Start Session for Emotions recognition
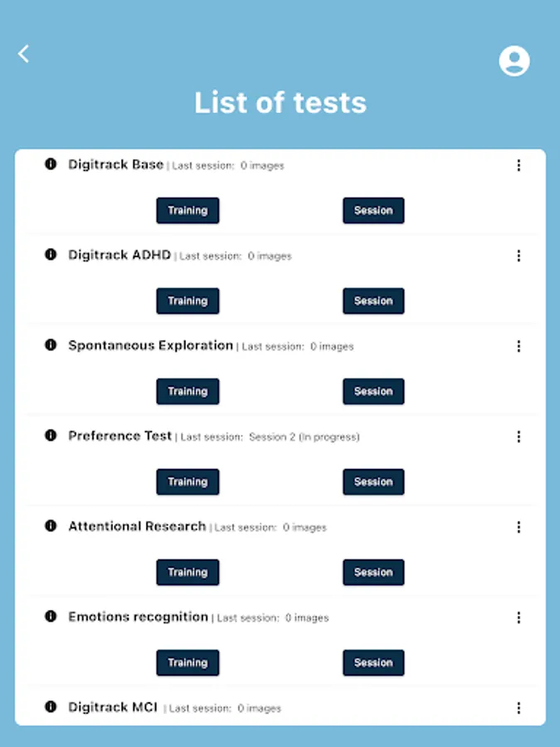560x747 pixels. [373, 663]
